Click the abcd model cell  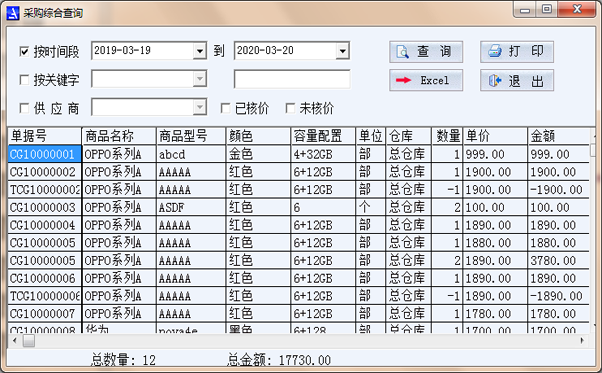[x=191, y=154]
